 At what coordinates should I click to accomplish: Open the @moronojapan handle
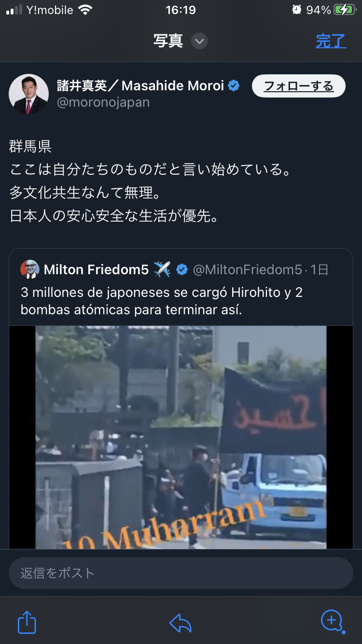[103, 102]
